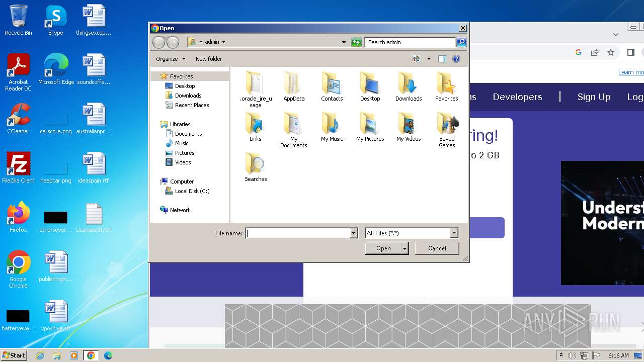Select Microsoft Edge desktop shortcut
Screen dimensions: 644x362
[x=56, y=69]
